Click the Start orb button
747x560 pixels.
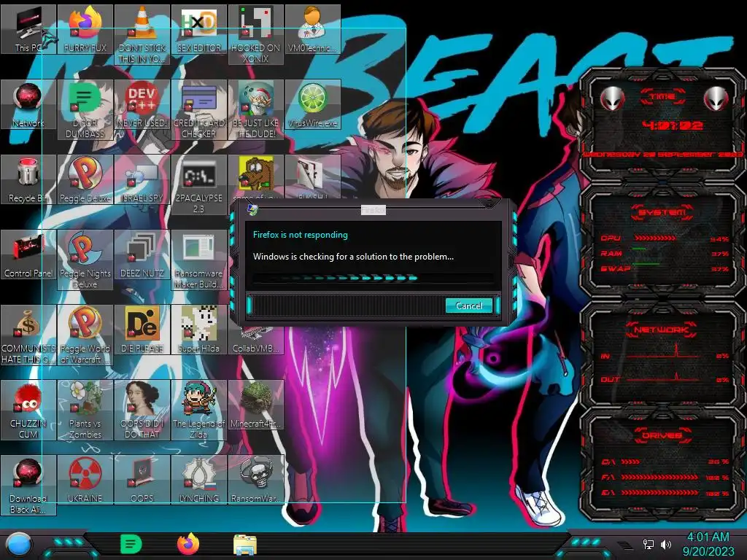click(x=20, y=545)
